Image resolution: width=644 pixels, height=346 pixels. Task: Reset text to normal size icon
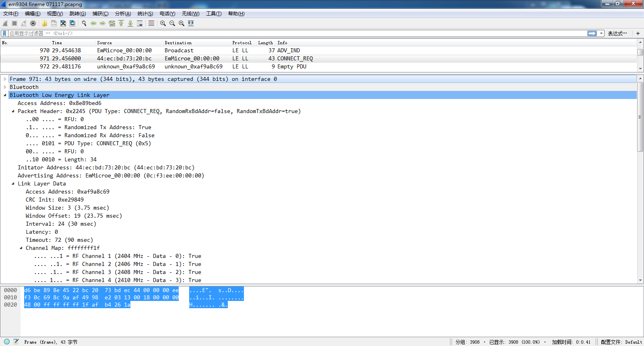click(x=182, y=23)
